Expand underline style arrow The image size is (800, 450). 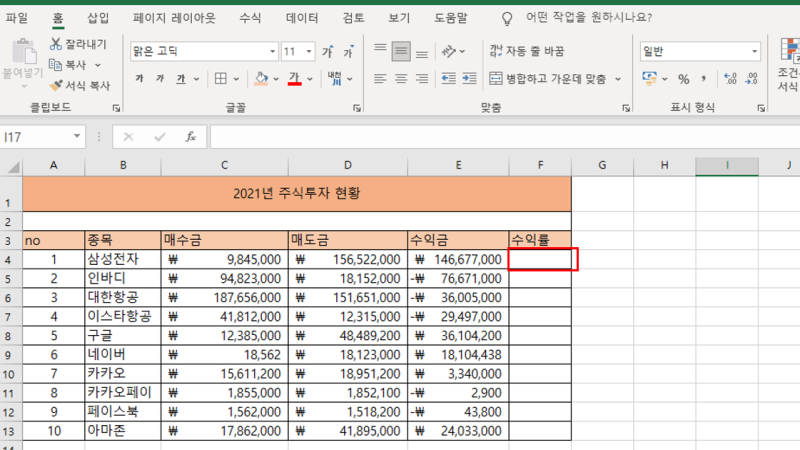196,79
